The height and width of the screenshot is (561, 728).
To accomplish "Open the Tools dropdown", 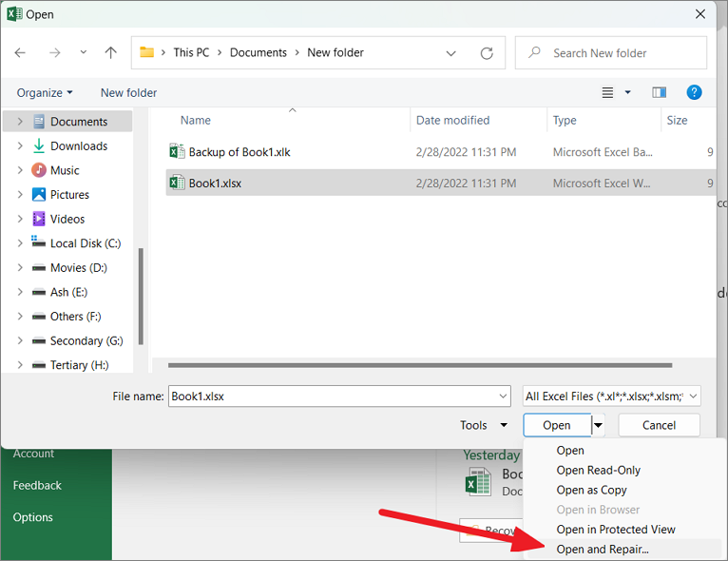I will [484, 425].
